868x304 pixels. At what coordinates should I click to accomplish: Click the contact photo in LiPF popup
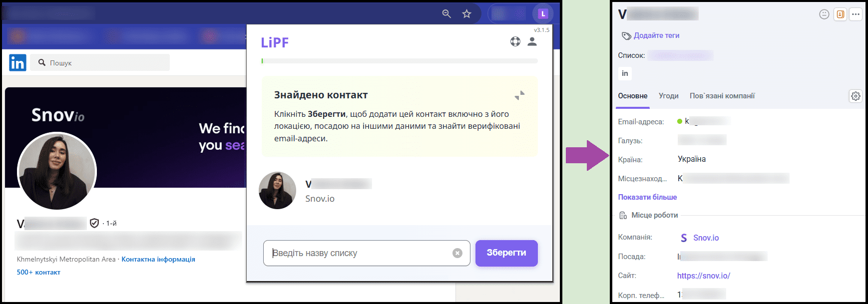pyautogui.click(x=277, y=191)
